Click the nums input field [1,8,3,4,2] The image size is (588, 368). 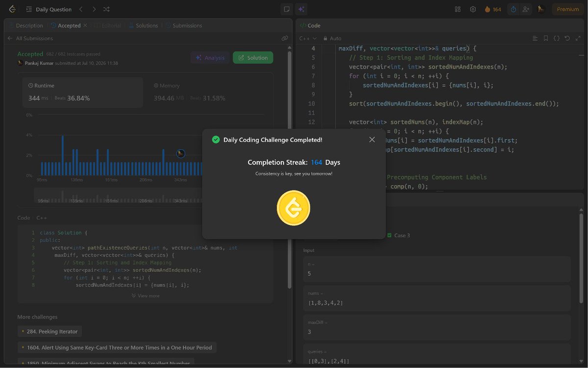point(437,298)
